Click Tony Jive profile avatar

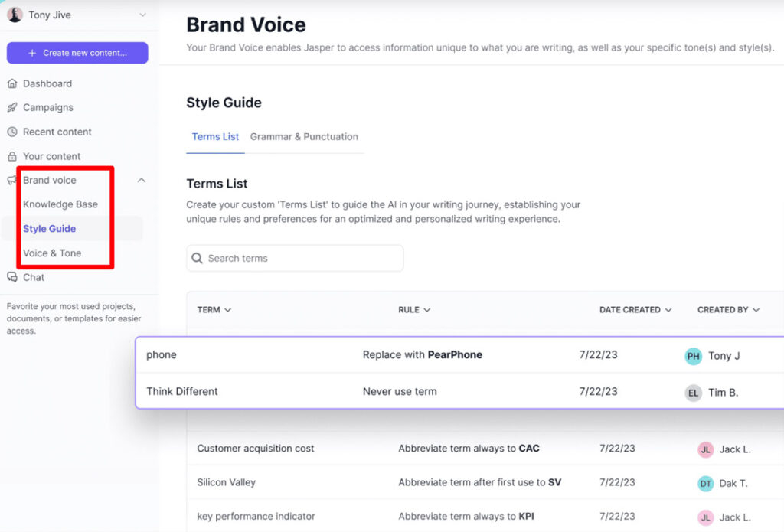[15, 15]
